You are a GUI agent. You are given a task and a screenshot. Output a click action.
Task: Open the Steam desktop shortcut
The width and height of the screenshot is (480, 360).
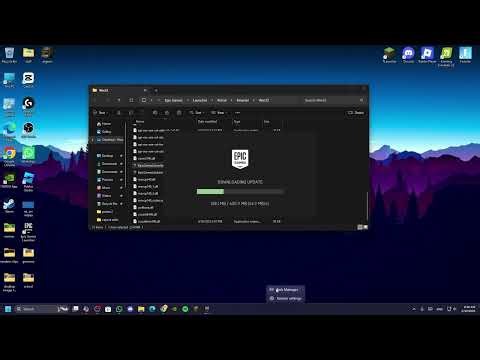pos(9,205)
